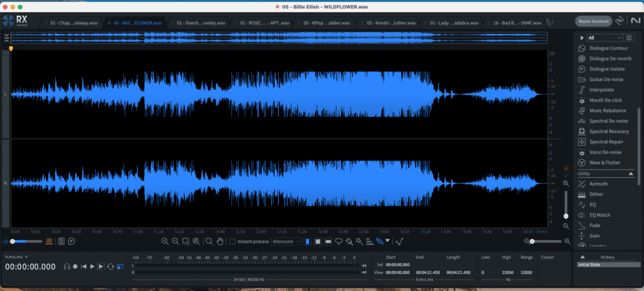Viewport: 644px width, 291px height.
Task: Collapse the History panel
Action: coord(582,257)
